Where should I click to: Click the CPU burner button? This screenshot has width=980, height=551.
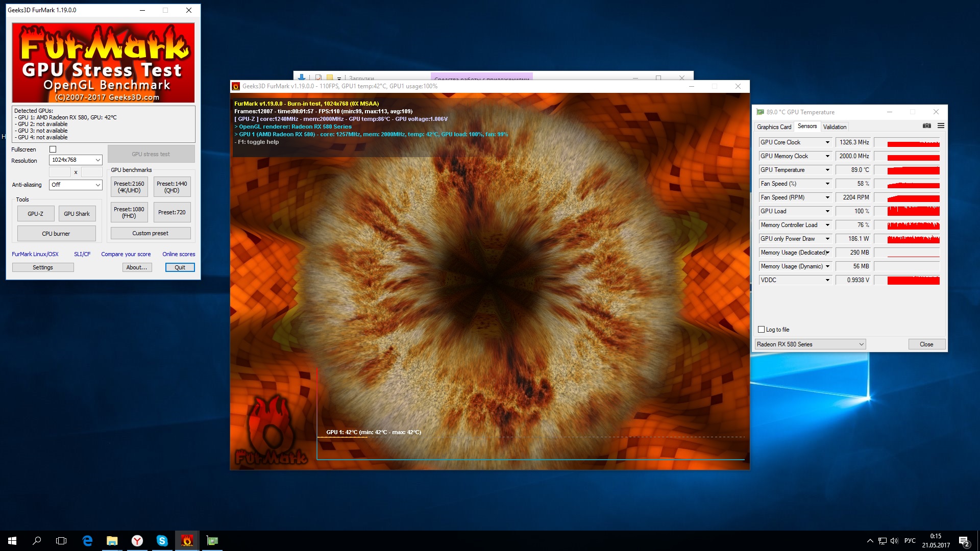point(56,234)
